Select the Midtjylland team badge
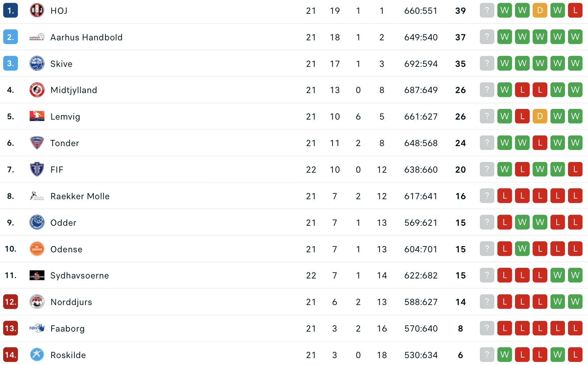The height and width of the screenshot is (365, 588). [37, 90]
